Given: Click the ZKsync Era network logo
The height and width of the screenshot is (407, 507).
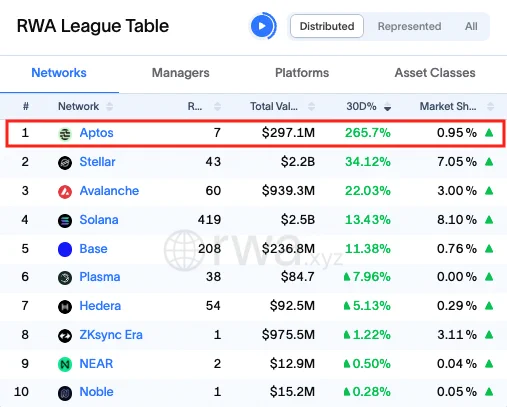Looking at the screenshot, I should [65, 336].
